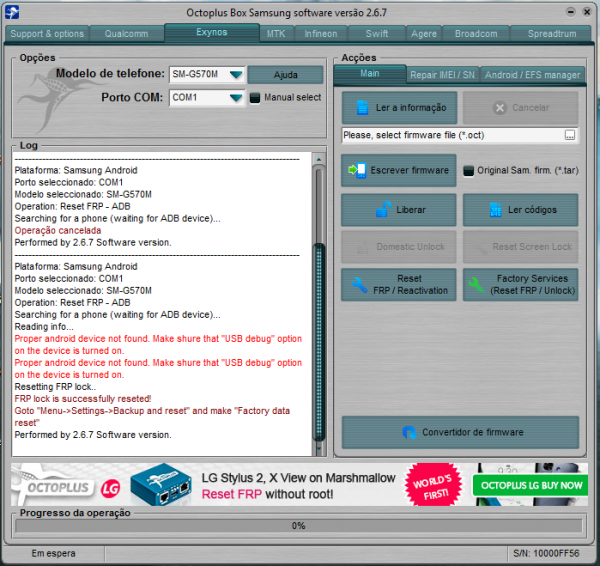
Task: Click the codes icon on Ler códigos
Action: tap(496, 210)
